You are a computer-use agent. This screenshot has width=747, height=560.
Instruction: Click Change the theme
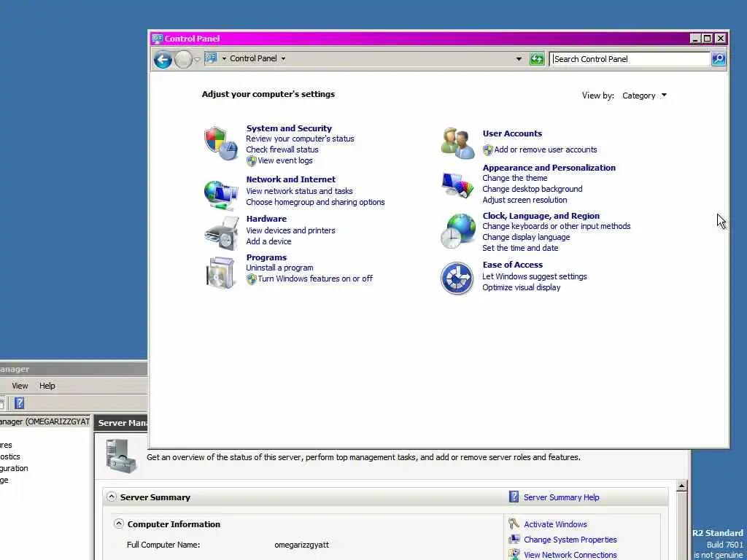[514, 178]
